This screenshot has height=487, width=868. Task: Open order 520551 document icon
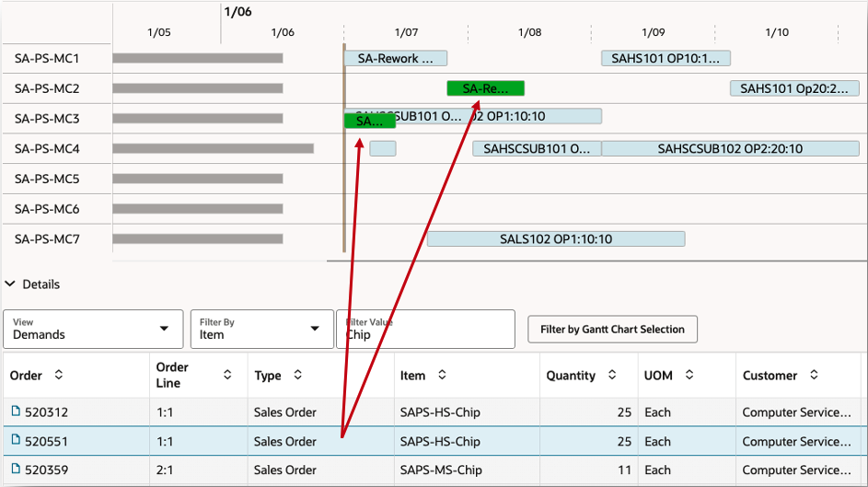(16, 440)
